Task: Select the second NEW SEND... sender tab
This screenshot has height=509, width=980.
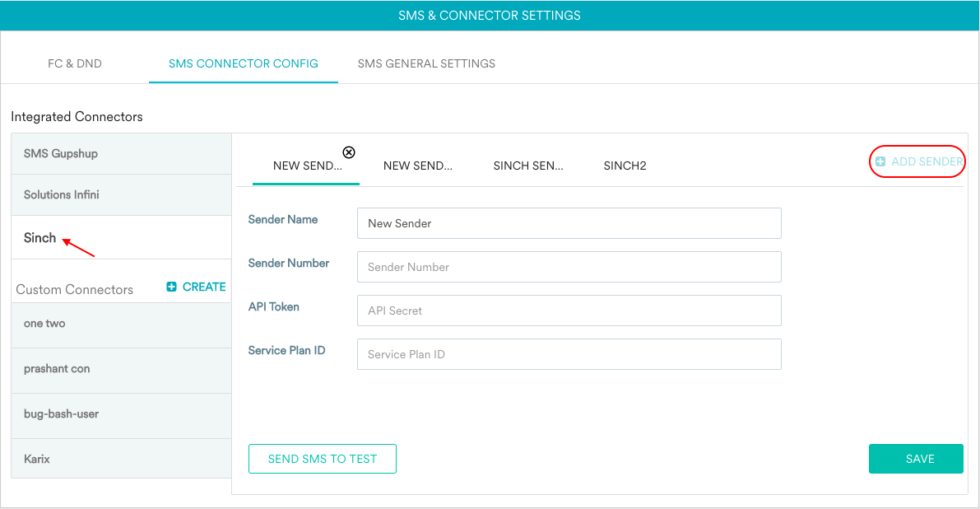Action: point(417,166)
